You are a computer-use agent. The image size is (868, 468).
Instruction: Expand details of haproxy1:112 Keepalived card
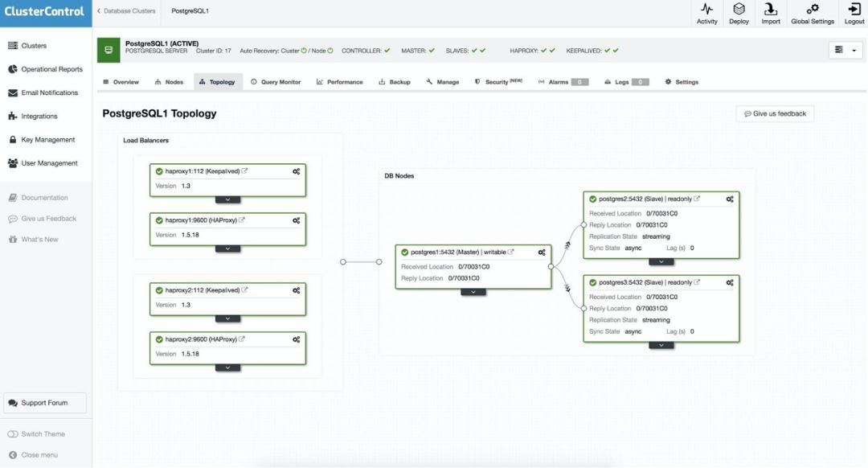227,199
